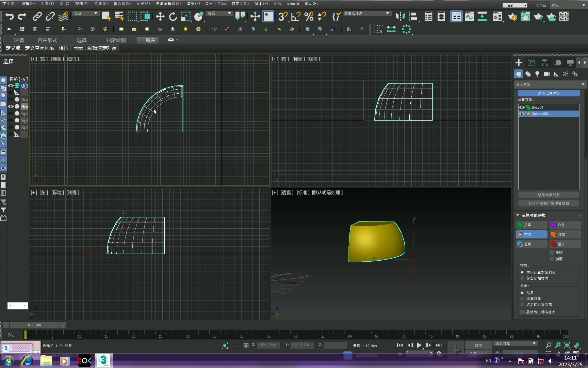Image resolution: width=588 pixels, height=368 pixels.
Task: Collapse the 运算对象参数 rollout
Action: click(x=518, y=215)
